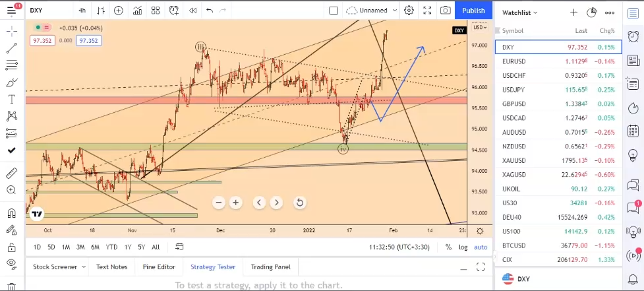This screenshot has height=291, width=644.
Task: Switch to the Pine Editor tab
Action: [158, 267]
